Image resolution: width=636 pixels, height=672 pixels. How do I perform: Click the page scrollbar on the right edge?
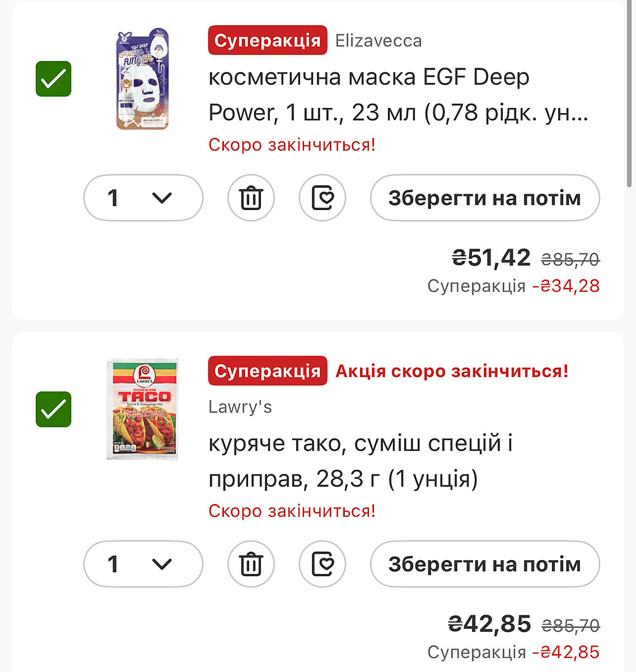coord(629,95)
